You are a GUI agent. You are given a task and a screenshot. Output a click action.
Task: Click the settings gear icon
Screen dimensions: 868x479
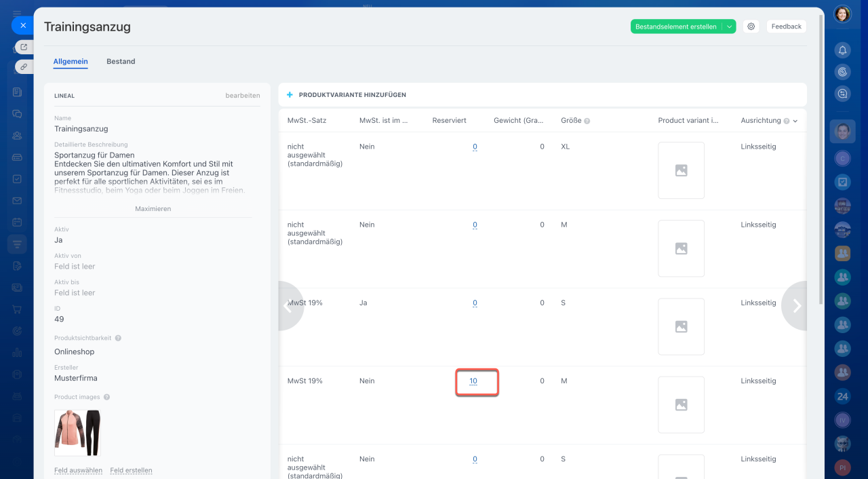coord(751,26)
